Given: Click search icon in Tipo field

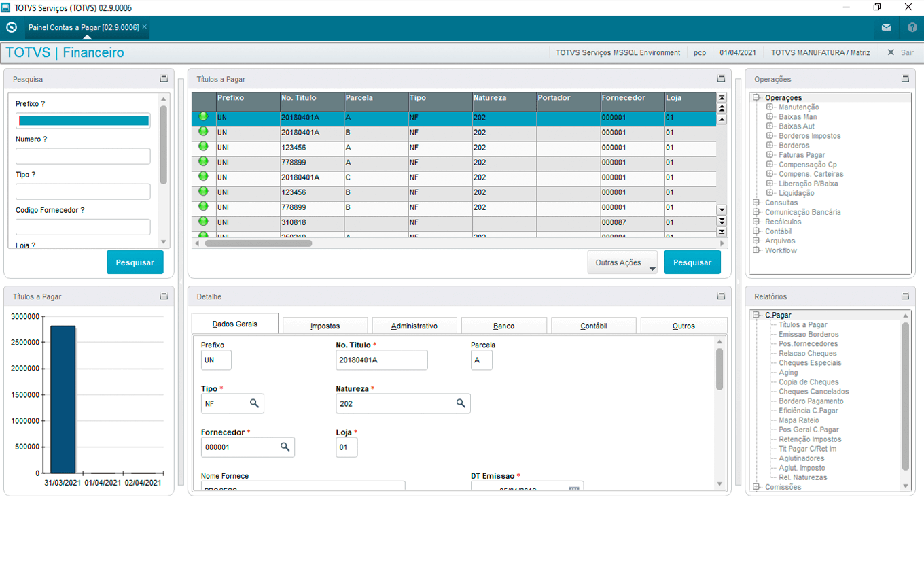Looking at the screenshot, I should pos(254,403).
